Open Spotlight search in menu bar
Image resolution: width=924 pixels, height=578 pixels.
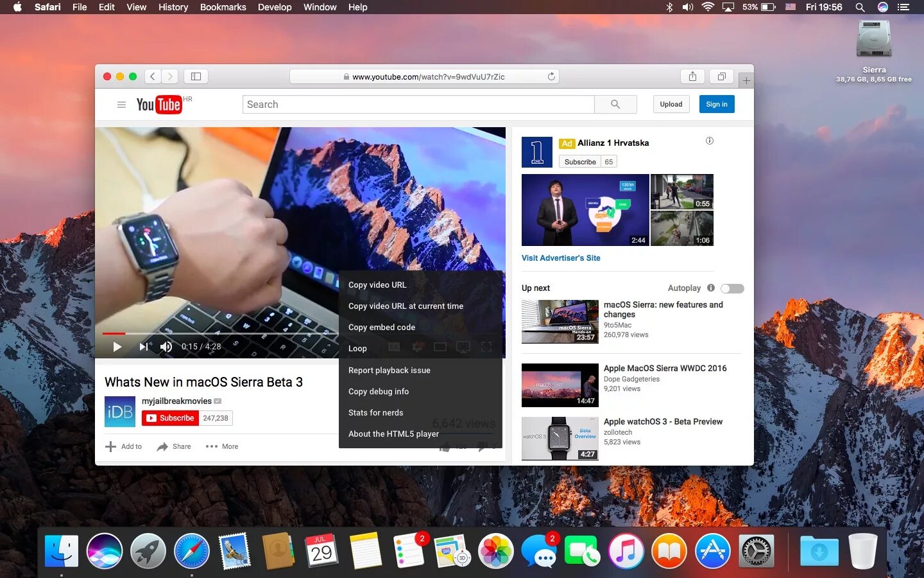point(860,7)
